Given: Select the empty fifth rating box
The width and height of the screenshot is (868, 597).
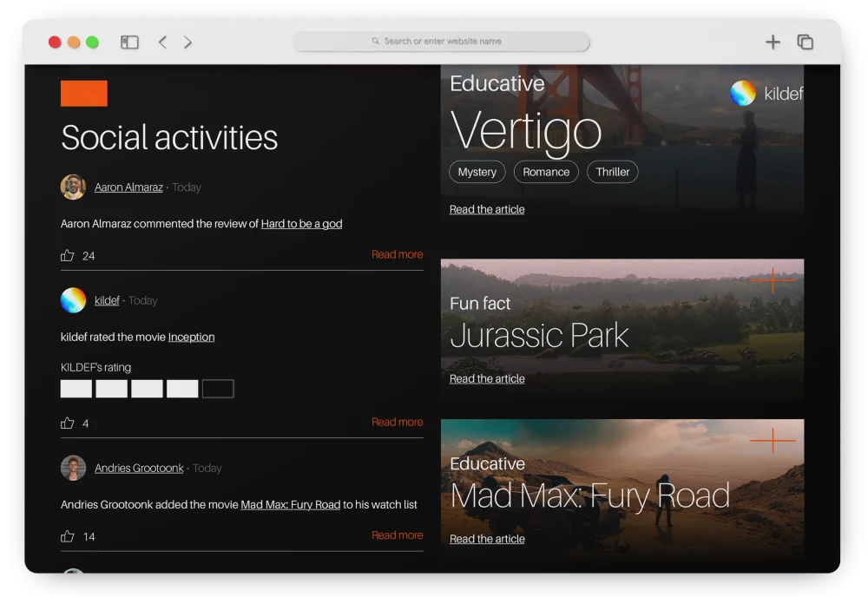Looking at the screenshot, I should pyautogui.click(x=218, y=389).
